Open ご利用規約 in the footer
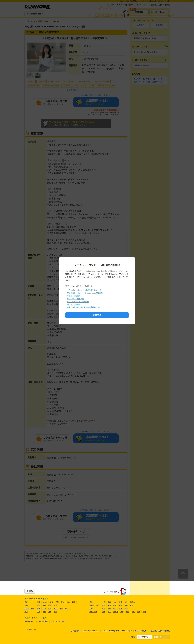 coord(75,631)
